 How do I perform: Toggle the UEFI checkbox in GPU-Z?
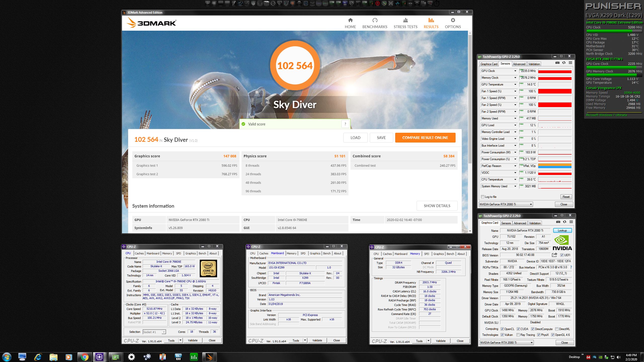(x=561, y=255)
